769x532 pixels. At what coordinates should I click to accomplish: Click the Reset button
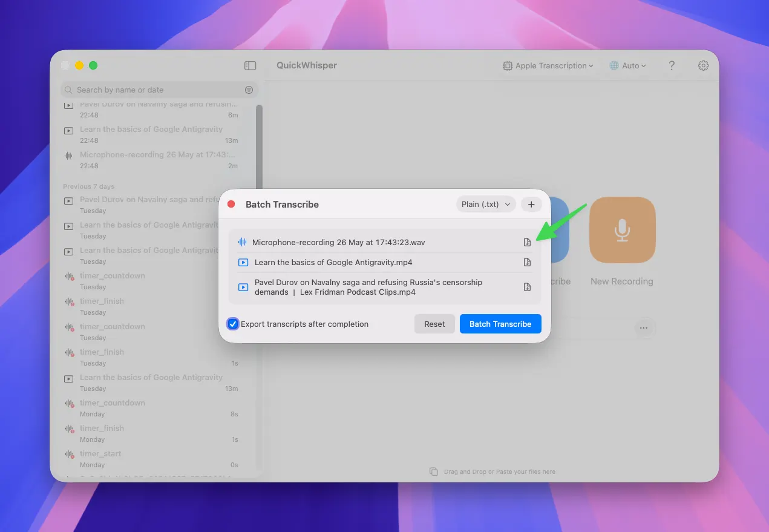click(434, 324)
